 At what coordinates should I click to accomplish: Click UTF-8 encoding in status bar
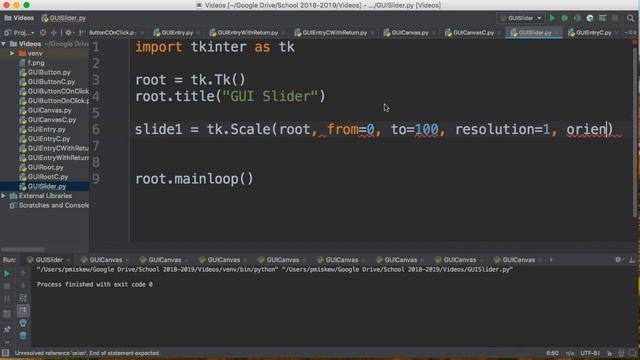click(x=590, y=353)
